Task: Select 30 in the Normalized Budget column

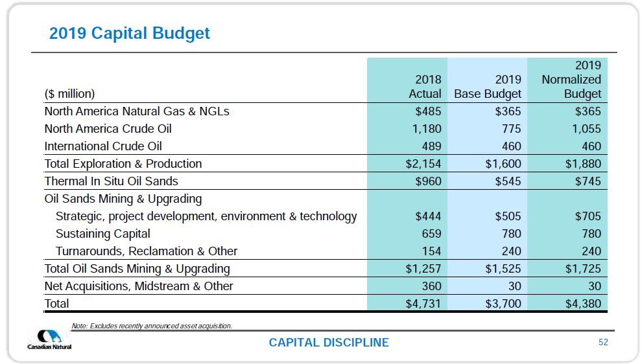Action: click(x=595, y=286)
